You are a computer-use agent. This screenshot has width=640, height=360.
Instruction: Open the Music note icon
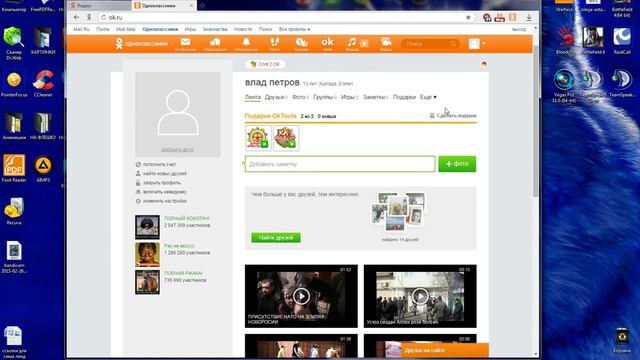point(352,44)
